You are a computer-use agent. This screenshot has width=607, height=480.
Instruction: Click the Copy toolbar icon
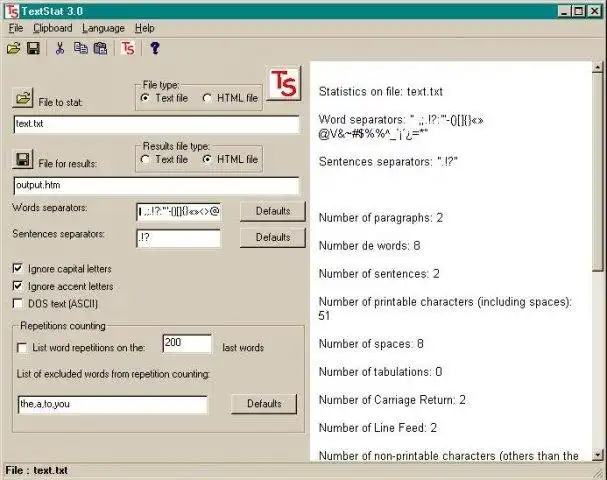coord(81,48)
